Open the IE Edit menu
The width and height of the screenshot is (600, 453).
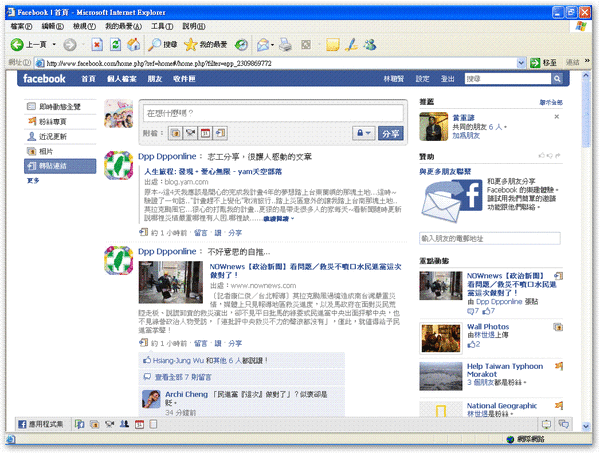(52, 26)
